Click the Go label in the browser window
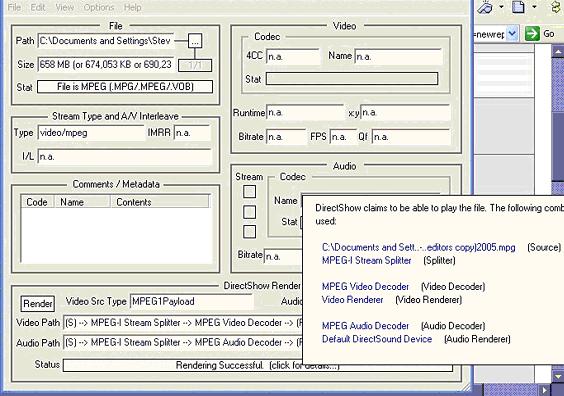The width and height of the screenshot is (564, 396). pos(549,34)
